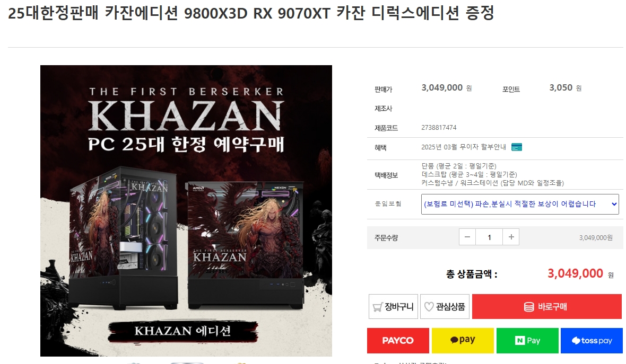Image resolution: width=626 pixels, height=364 pixels.
Task: Increase order quantity with the plus button
Action: click(511, 237)
